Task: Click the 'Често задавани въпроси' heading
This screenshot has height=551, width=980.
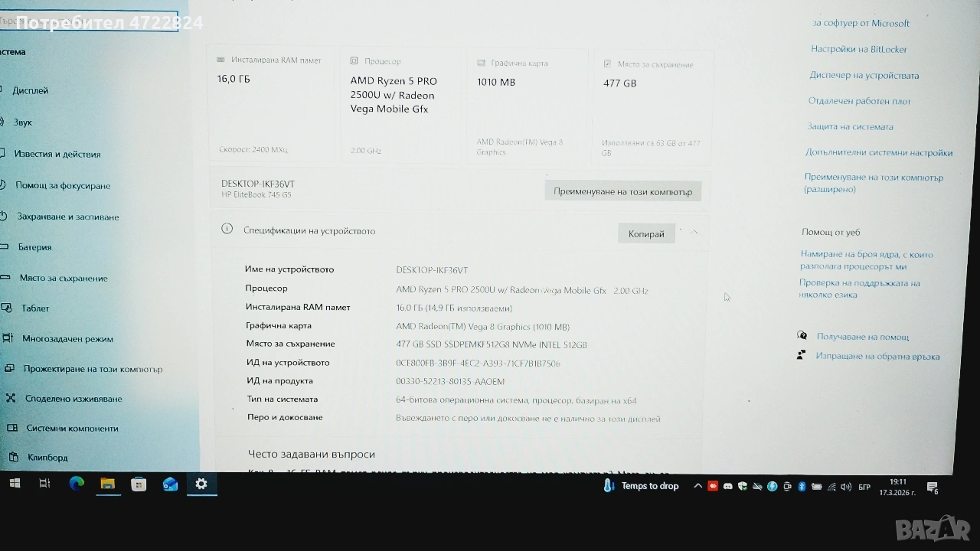Action: pos(312,454)
